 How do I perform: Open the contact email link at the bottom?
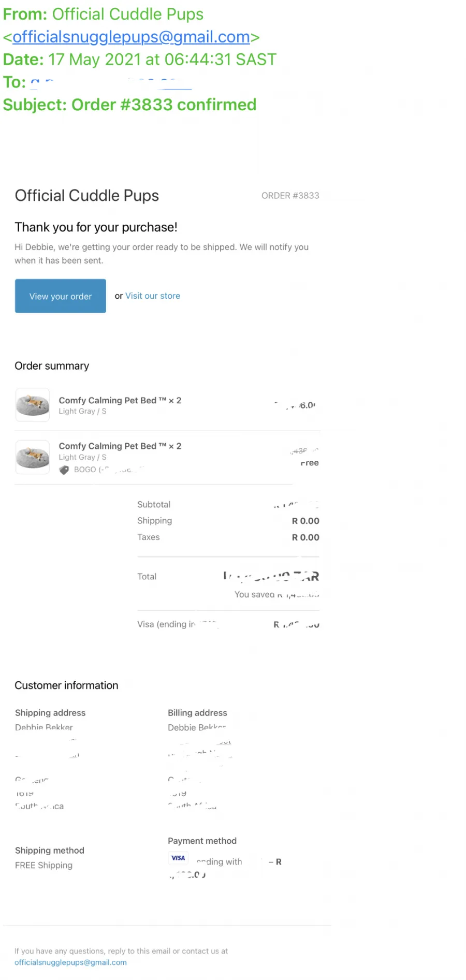click(70, 962)
